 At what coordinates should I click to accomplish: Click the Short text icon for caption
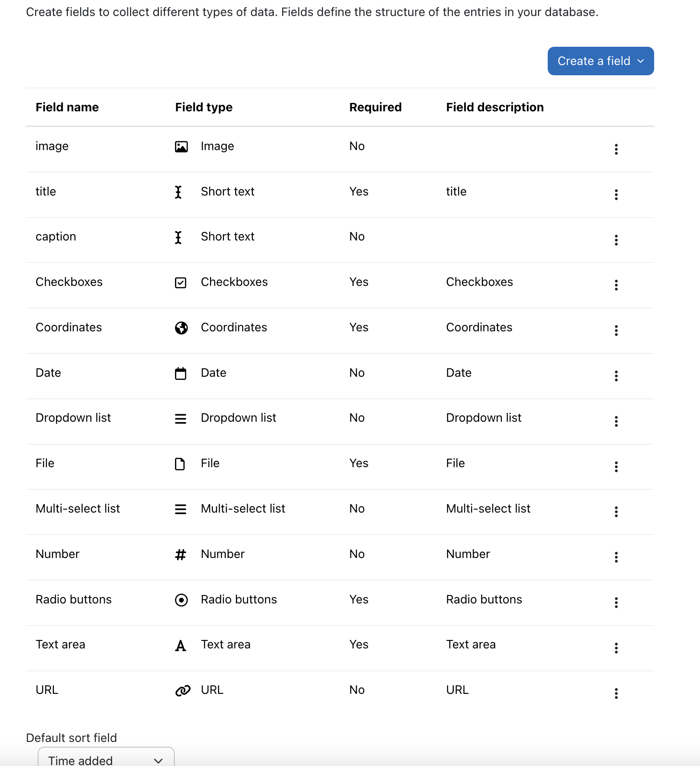(x=178, y=237)
